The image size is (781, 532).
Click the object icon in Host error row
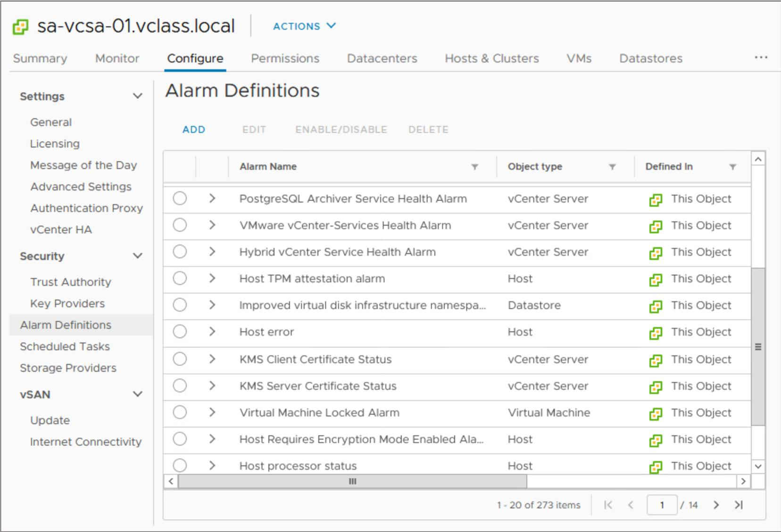coord(656,333)
